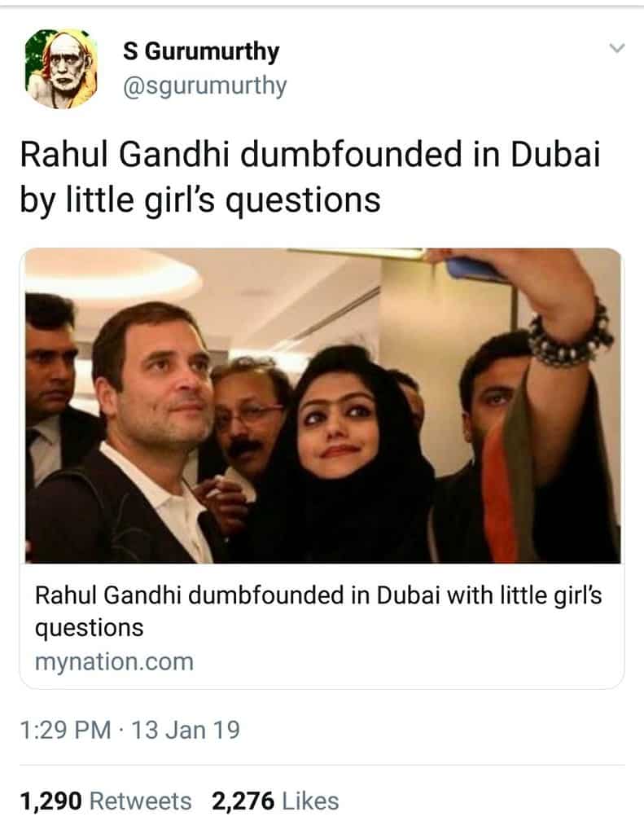
Task: Click "Rahul Gandhi dumbfounded" in the tweet body
Action: tap(179, 155)
